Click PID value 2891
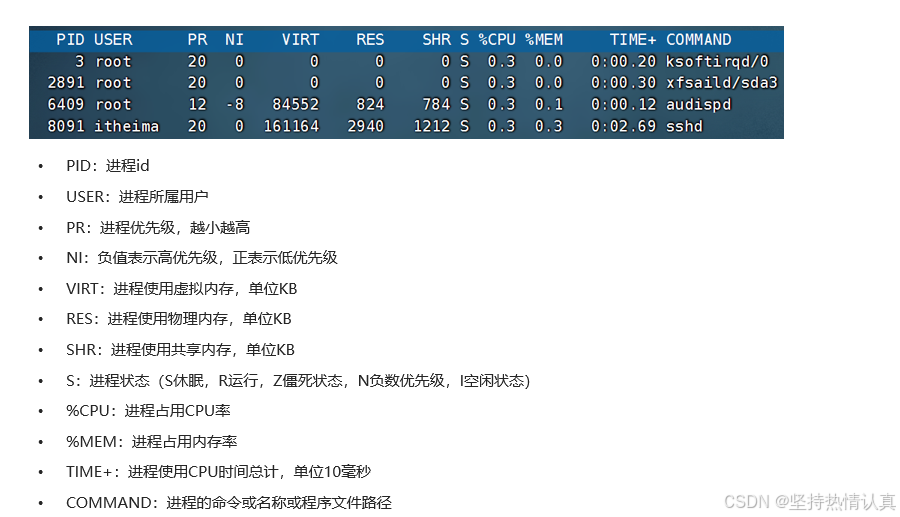Image resolution: width=900 pixels, height=517 pixels. 65,83
